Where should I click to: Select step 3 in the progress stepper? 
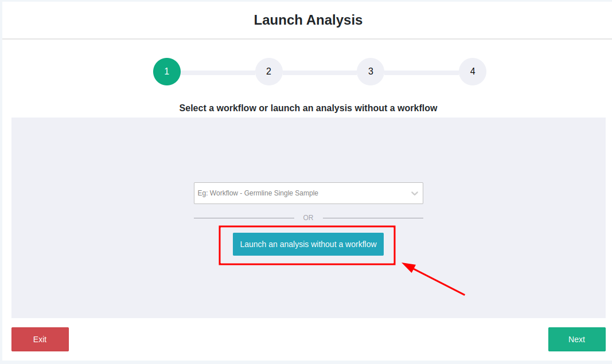[x=371, y=72]
